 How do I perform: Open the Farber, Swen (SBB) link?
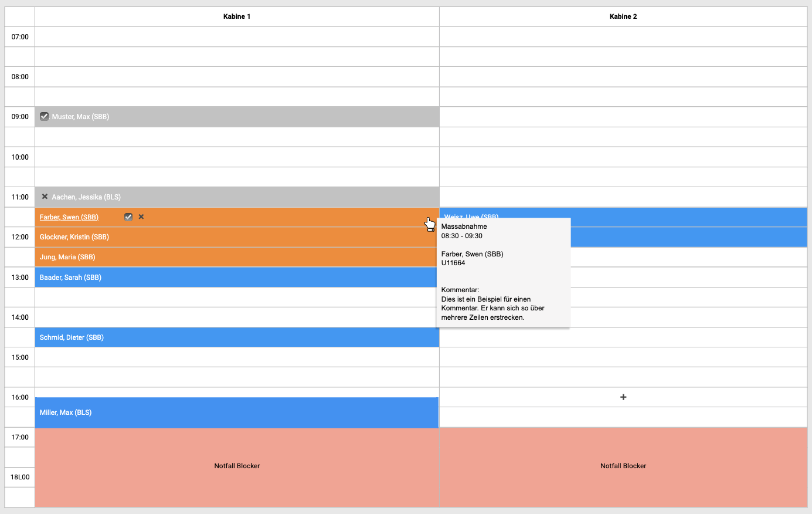tap(69, 217)
